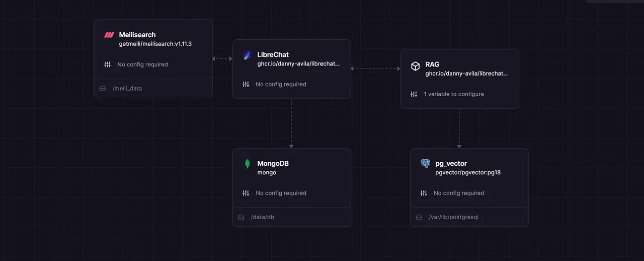Click "No config required" on pg_vector card
This screenshot has height=261, width=644.
click(x=459, y=193)
